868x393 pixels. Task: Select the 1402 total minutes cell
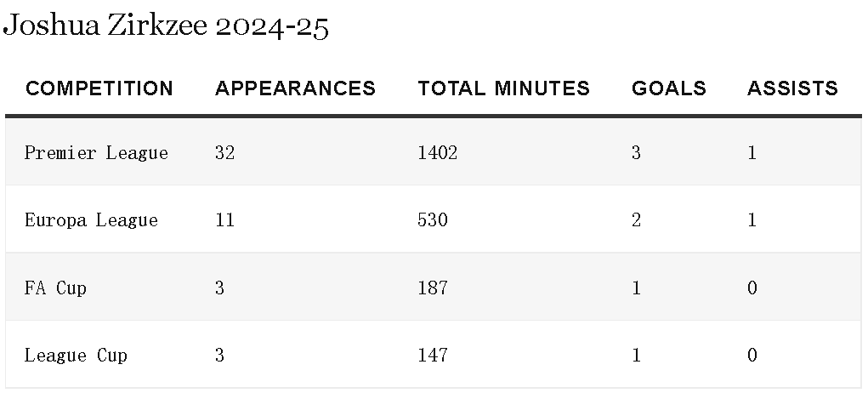point(437,153)
